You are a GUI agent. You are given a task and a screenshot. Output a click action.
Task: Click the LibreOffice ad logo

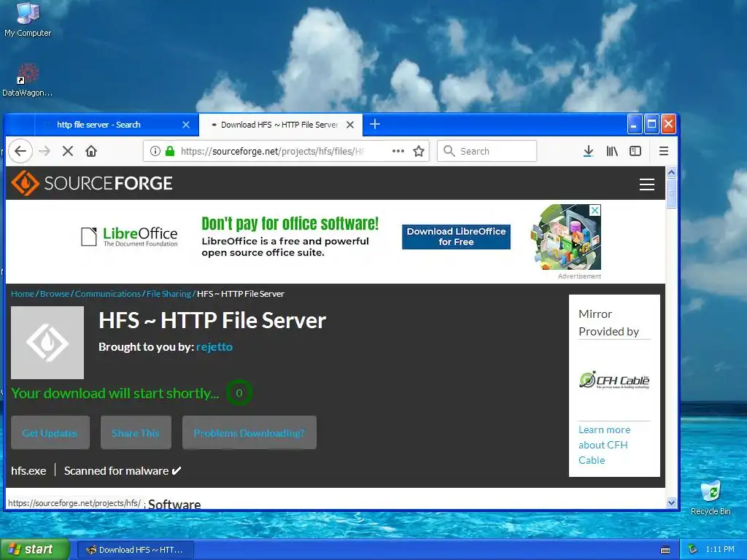(x=129, y=237)
